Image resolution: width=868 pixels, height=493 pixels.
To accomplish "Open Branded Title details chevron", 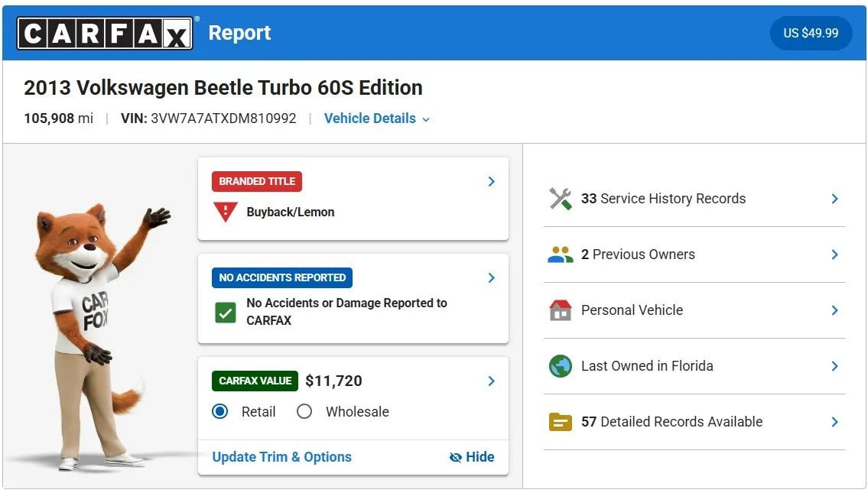I will [x=491, y=181].
